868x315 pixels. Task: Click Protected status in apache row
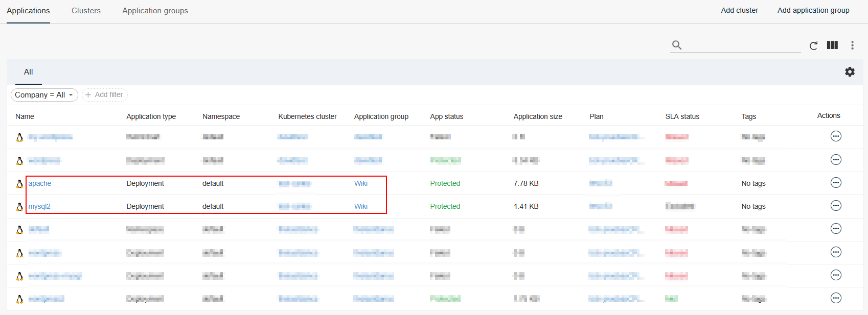point(445,183)
